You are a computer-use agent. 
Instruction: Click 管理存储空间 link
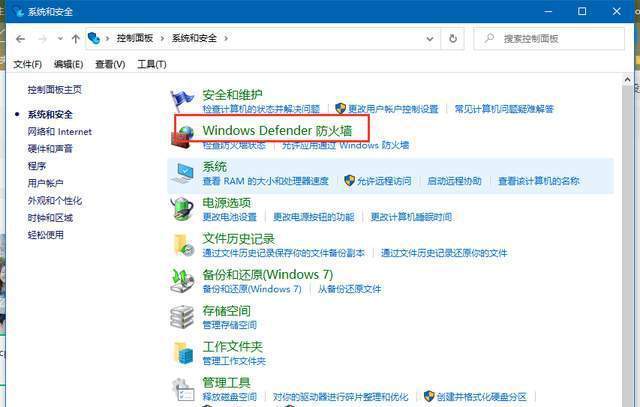[x=230, y=325]
